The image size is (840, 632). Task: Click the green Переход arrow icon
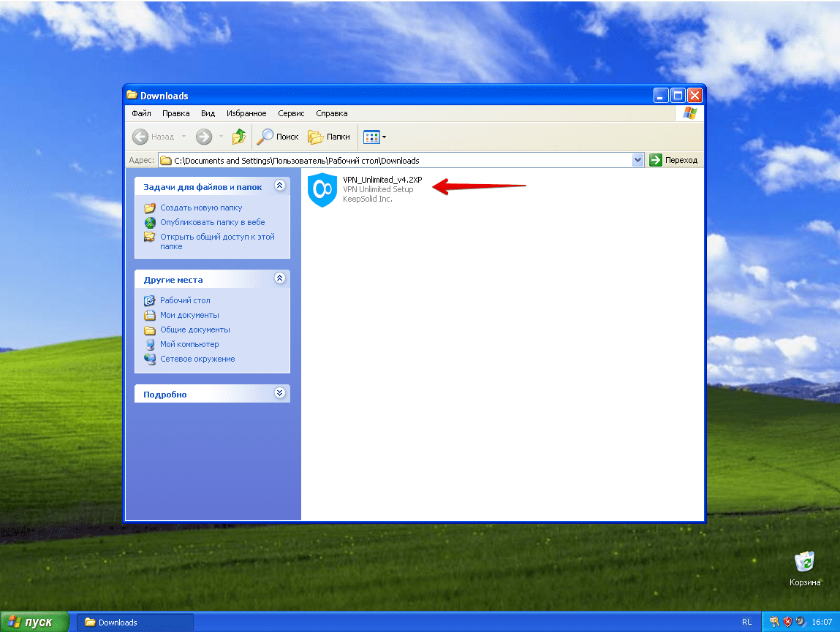tap(656, 160)
